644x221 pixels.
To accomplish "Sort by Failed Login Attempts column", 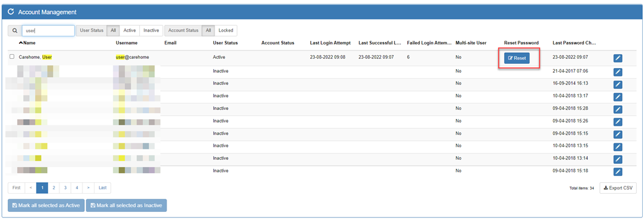I will pos(429,42).
